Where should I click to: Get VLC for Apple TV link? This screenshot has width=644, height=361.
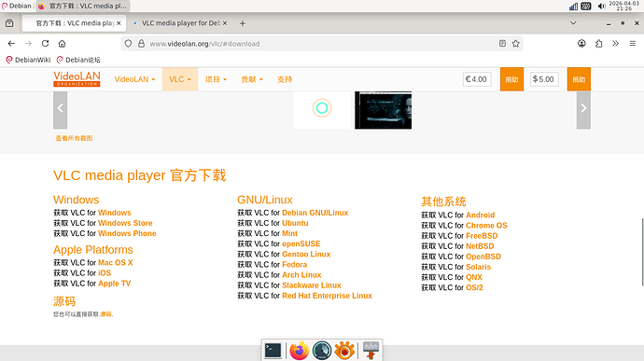coord(114,284)
